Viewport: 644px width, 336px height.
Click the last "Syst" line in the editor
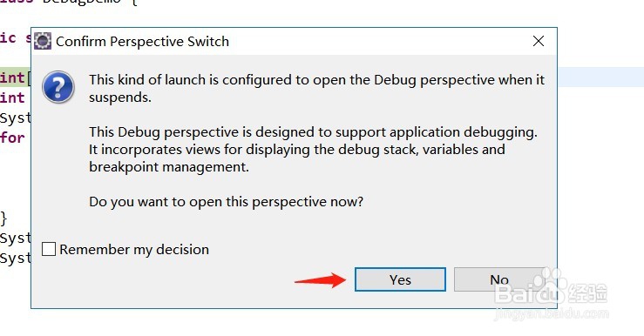point(15,259)
